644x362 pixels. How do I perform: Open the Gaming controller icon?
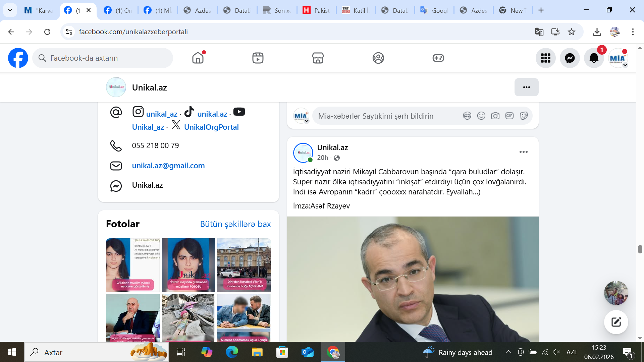coord(438,58)
